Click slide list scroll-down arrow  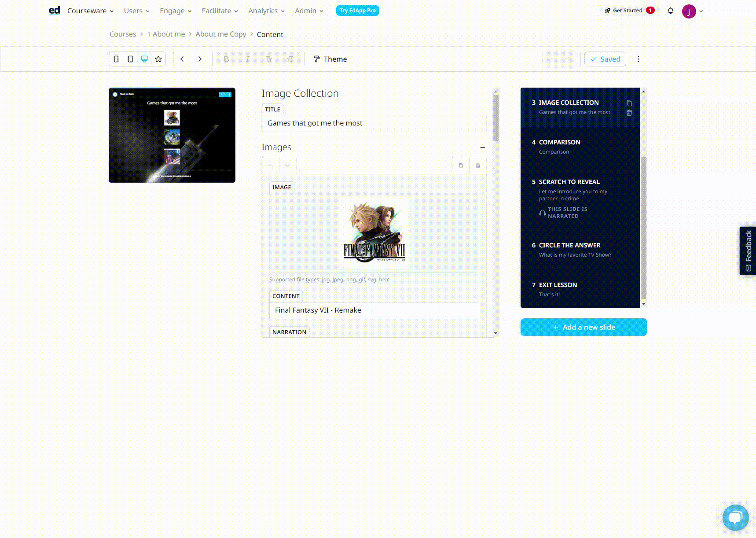point(643,304)
